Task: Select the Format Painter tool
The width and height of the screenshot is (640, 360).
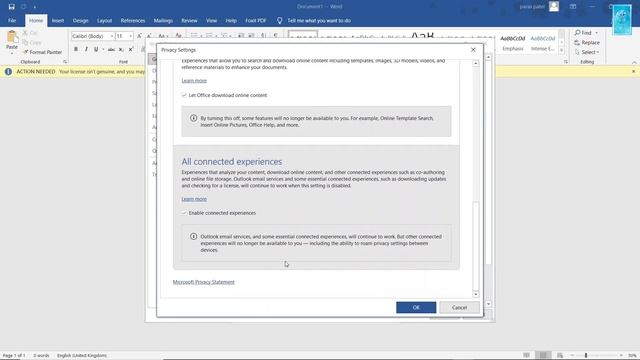Action: [x=43, y=52]
